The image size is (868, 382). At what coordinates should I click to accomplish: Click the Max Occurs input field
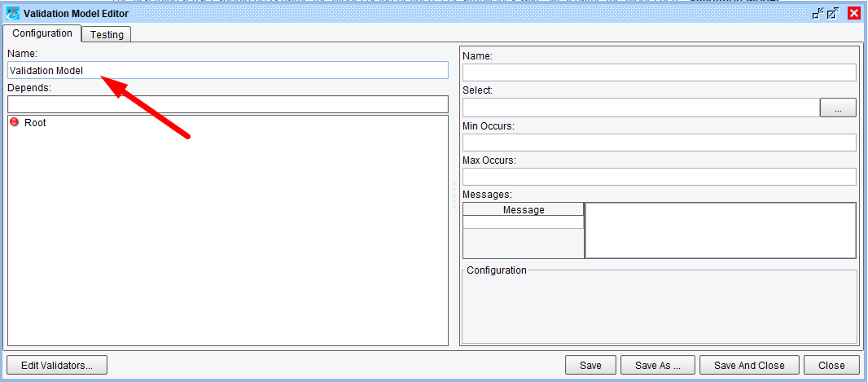(x=659, y=177)
